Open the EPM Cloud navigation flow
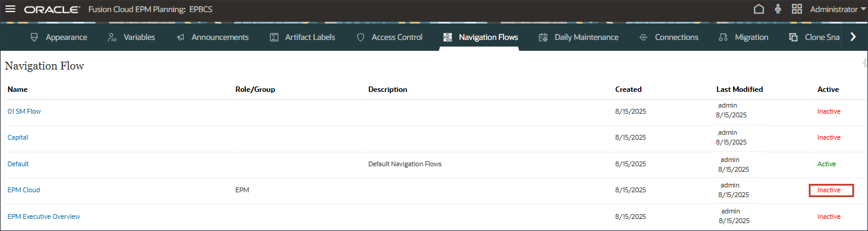Screen dimensions: 868x231 24,190
